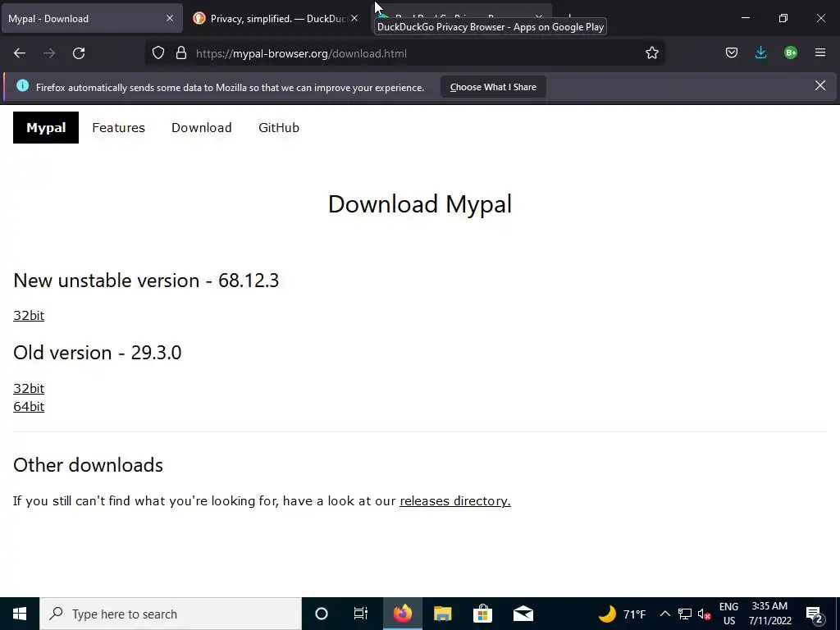
Task: Open the notification action center
Action: [x=815, y=614]
